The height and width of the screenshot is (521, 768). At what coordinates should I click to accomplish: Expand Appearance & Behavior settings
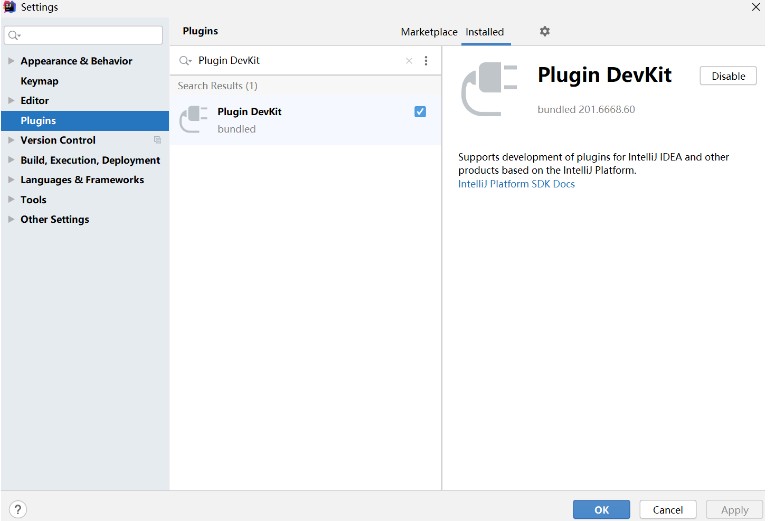coord(11,61)
